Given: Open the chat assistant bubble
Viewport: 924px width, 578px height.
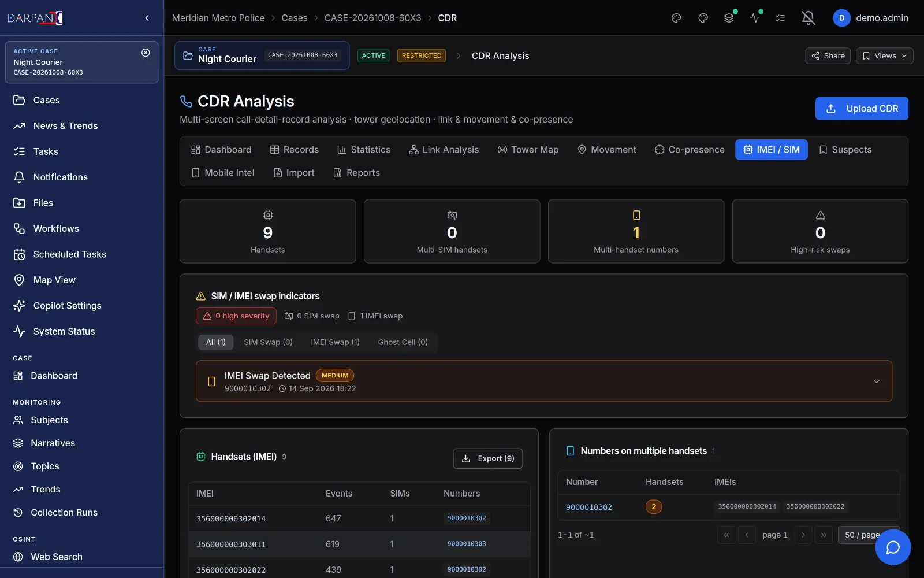Looking at the screenshot, I should [893, 547].
